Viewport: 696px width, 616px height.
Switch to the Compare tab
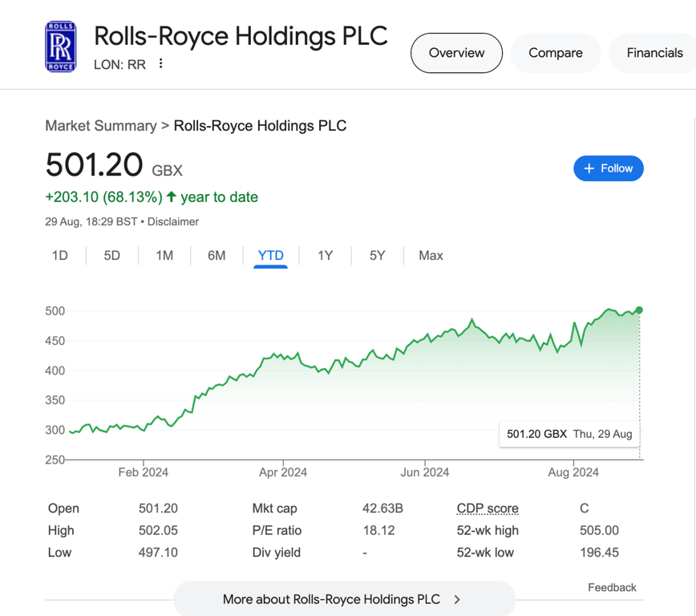coord(556,53)
